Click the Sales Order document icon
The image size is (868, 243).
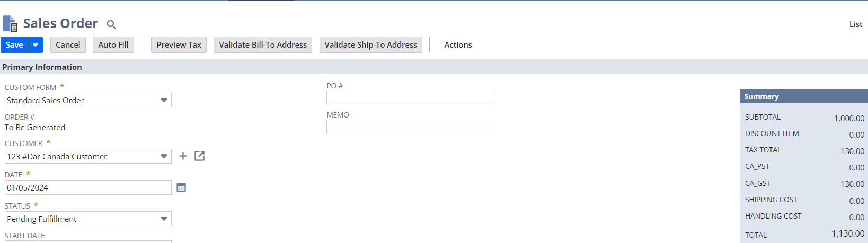point(10,24)
